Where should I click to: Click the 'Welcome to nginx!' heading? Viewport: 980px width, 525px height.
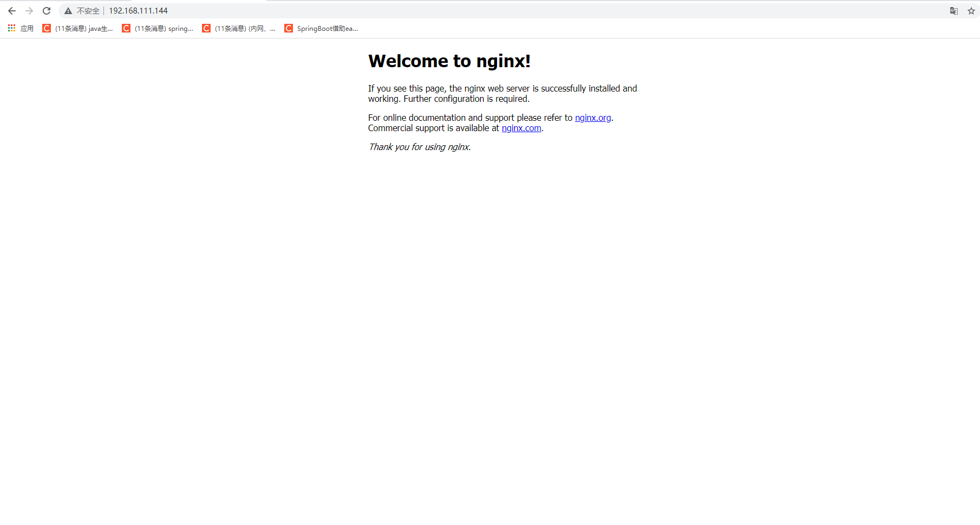(449, 61)
